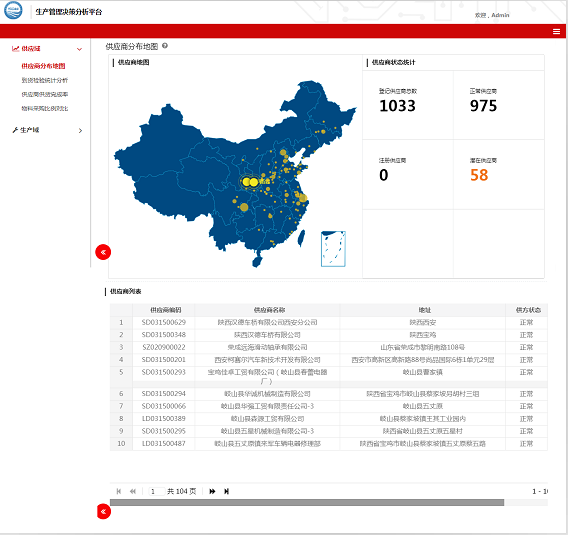Open the 物料采购比例变化 sidebar item
This screenshot has height=535, width=568.
coord(45,108)
